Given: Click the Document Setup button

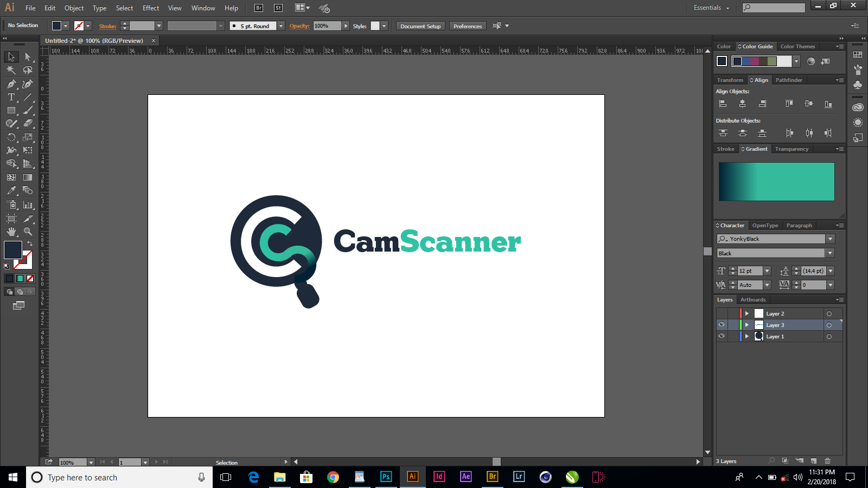Looking at the screenshot, I should pos(420,26).
